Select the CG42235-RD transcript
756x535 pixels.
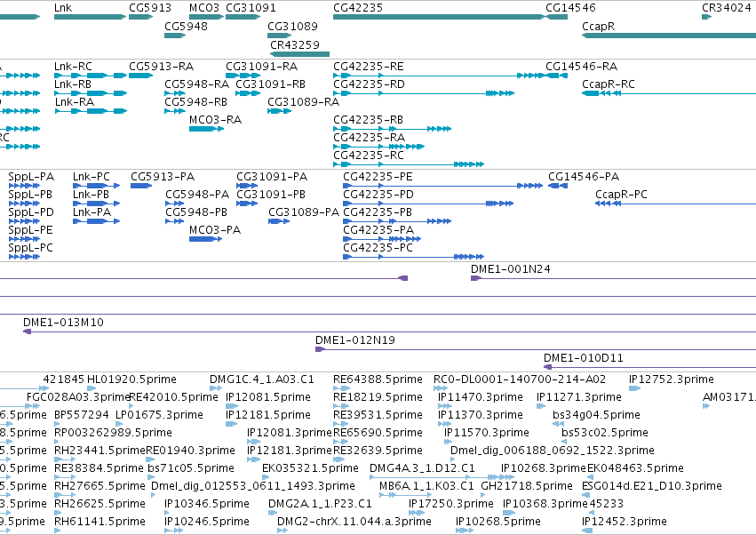[x=424, y=93]
